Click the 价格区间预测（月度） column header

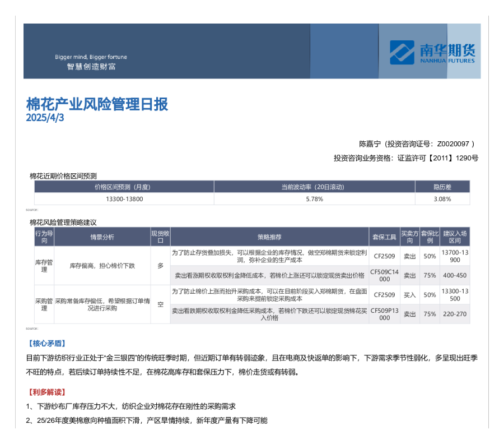[x=124, y=187]
